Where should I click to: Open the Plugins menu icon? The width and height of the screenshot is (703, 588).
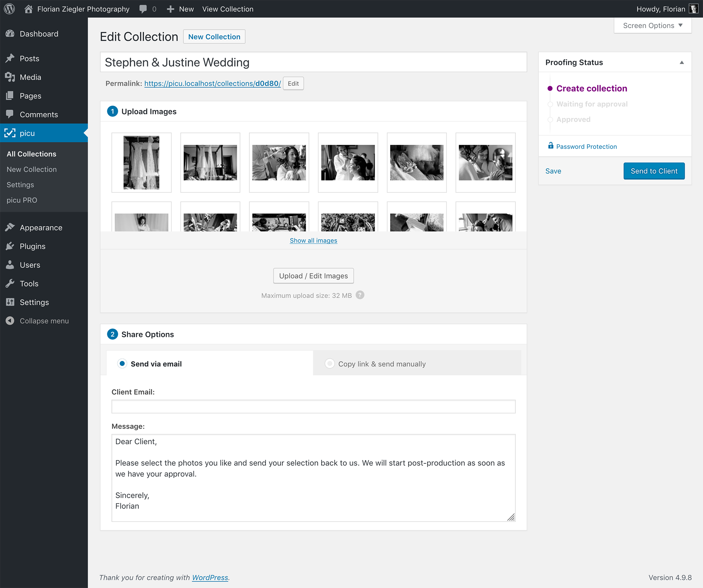[x=10, y=246]
